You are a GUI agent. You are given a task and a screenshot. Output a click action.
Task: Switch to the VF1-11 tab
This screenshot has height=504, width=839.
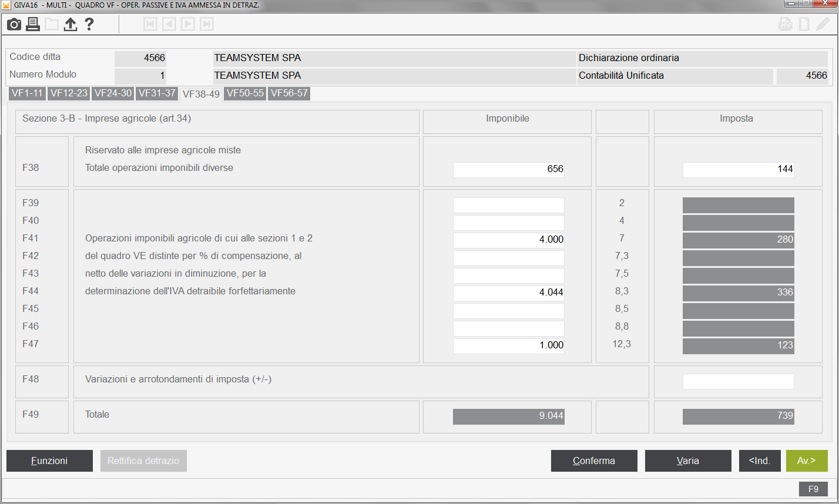[x=27, y=93]
